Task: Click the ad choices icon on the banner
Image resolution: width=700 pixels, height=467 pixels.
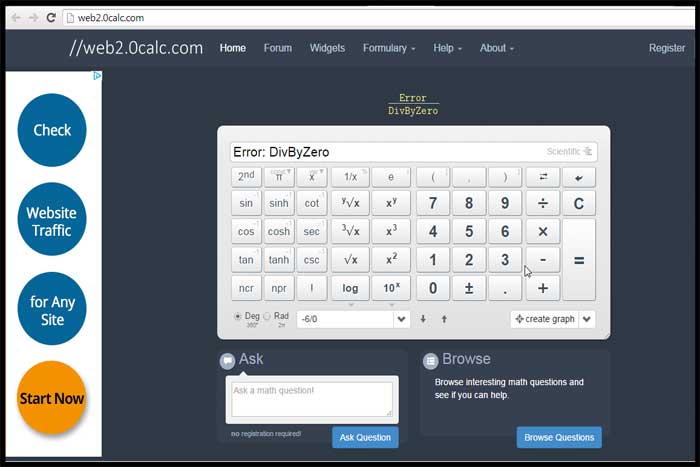Action: 97,76
